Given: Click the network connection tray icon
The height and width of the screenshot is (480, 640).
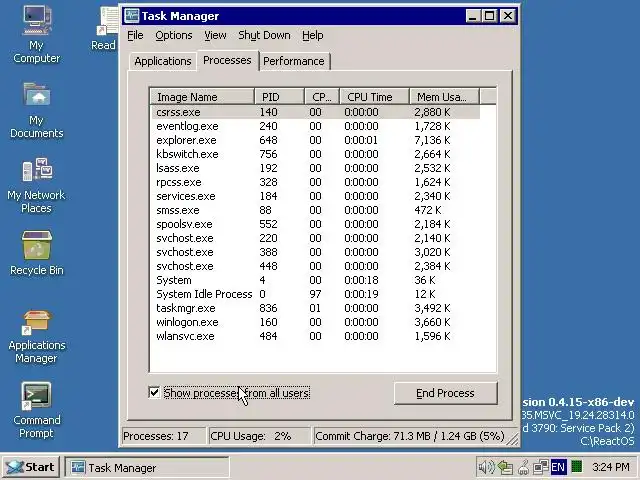Looking at the screenshot, I should tap(505, 467).
